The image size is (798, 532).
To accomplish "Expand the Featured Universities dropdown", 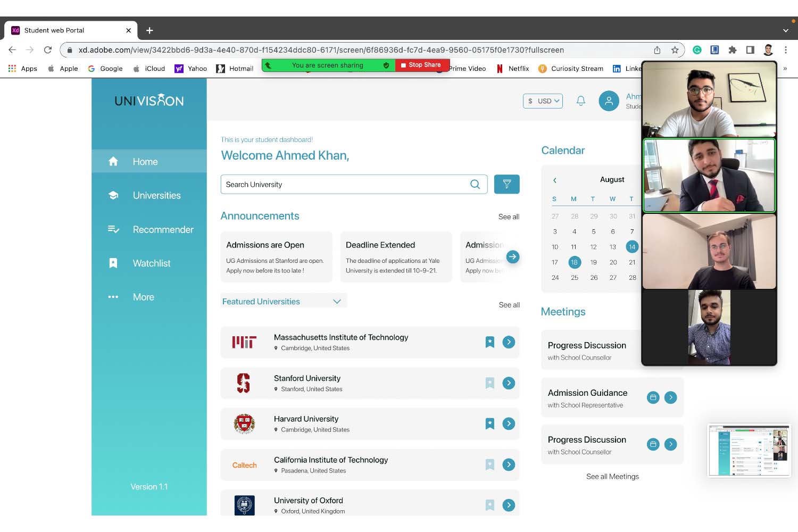I will pyautogui.click(x=336, y=302).
